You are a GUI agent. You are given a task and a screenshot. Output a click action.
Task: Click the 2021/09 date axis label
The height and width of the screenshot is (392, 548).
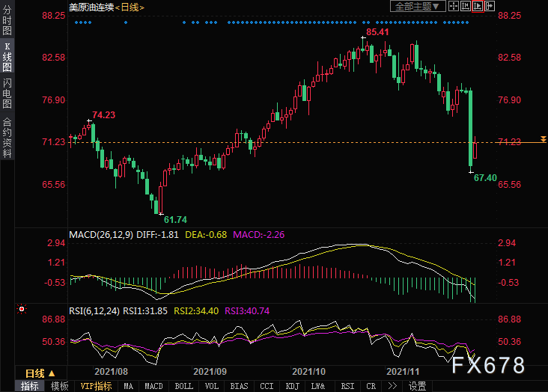click(x=210, y=371)
